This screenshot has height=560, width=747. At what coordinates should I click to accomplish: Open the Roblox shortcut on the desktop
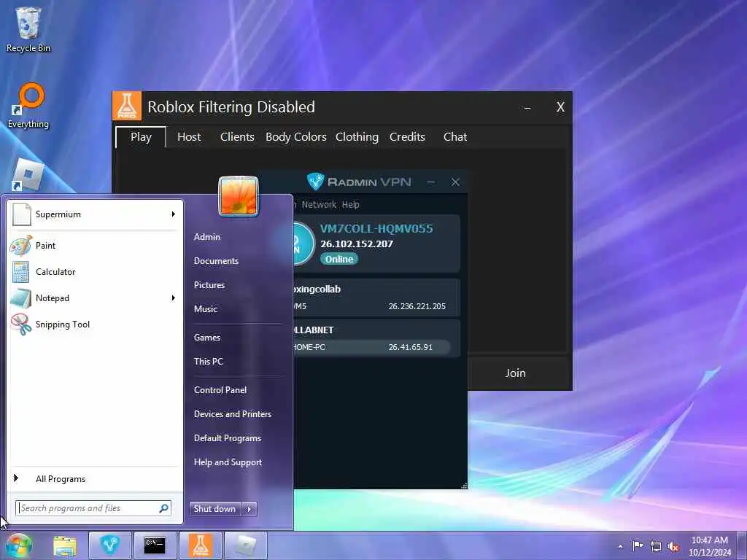pos(28,175)
